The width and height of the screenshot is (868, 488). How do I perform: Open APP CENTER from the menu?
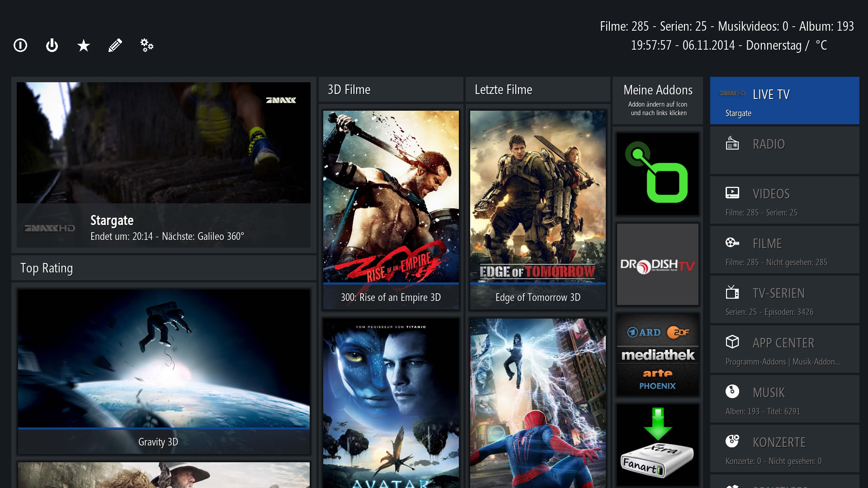coord(785,349)
